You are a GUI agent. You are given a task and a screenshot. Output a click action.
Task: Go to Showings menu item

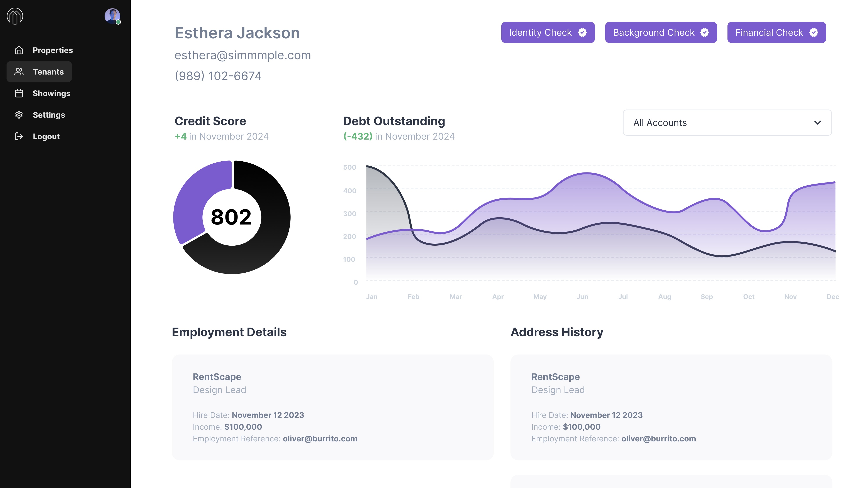pos(51,93)
